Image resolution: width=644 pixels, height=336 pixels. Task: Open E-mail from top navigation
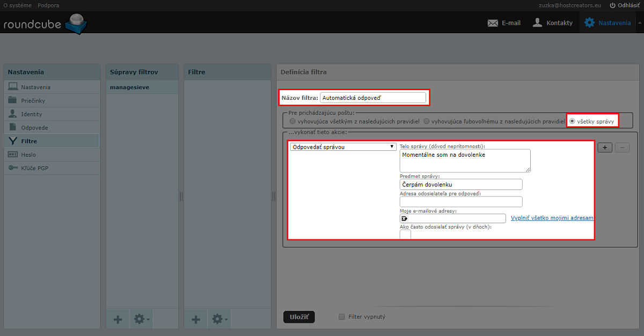[504, 23]
